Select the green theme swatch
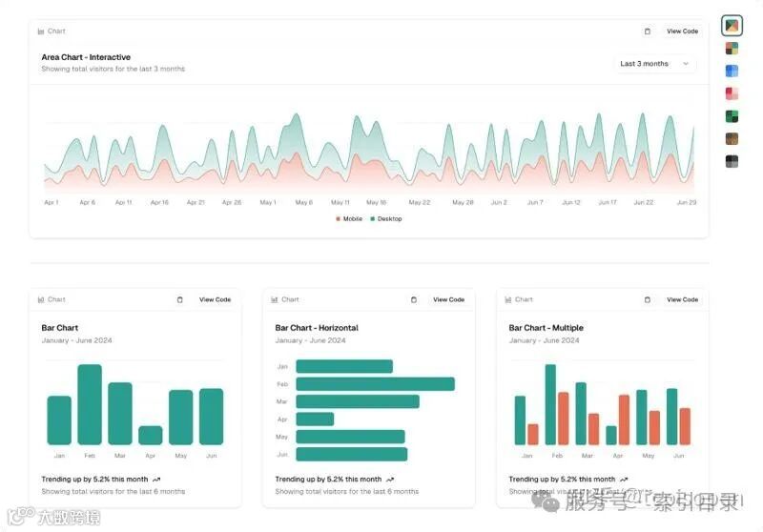The width and height of the screenshot is (763, 532). click(x=732, y=116)
